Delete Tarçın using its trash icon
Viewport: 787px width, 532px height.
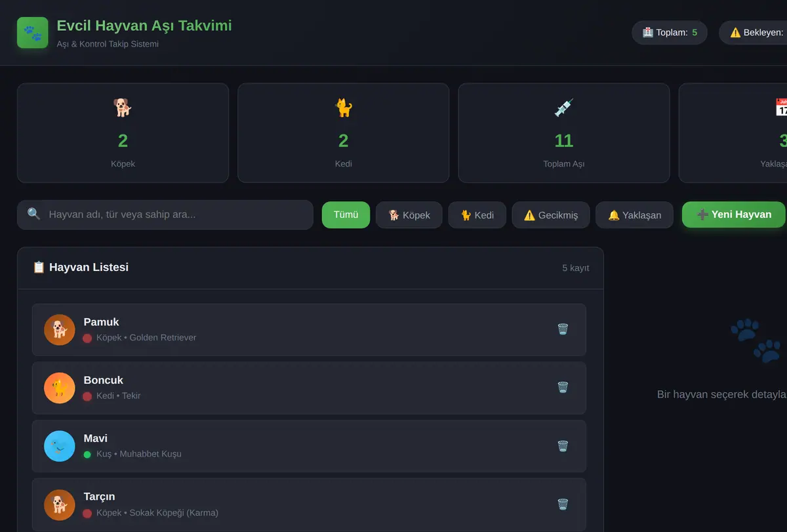pos(563,504)
